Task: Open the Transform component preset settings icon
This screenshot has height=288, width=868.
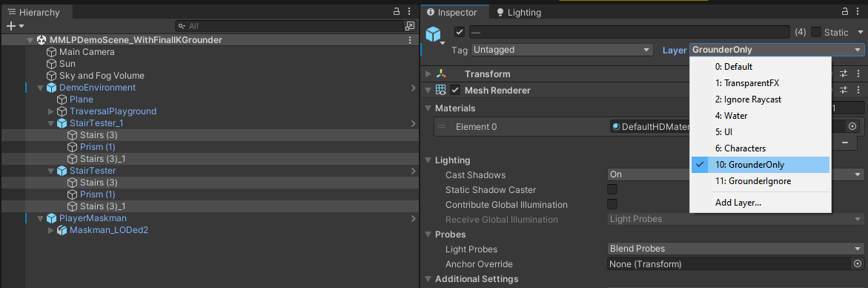Action: click(x=844, y=73)
